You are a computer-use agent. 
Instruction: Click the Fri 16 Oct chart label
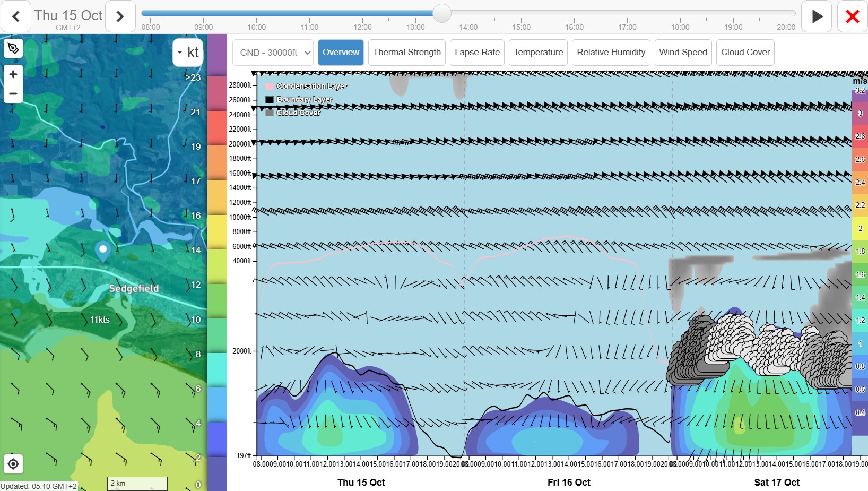(x=569, y=482)
